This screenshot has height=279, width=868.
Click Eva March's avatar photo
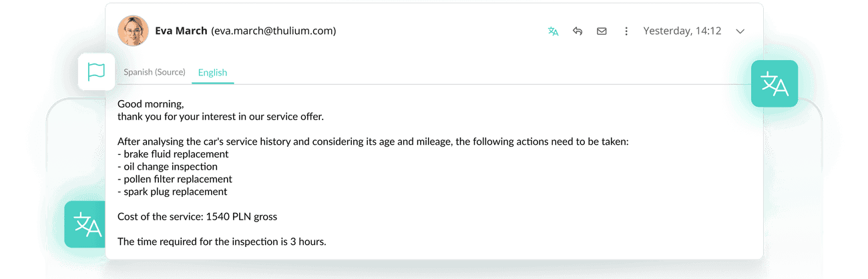coord(133,31)
